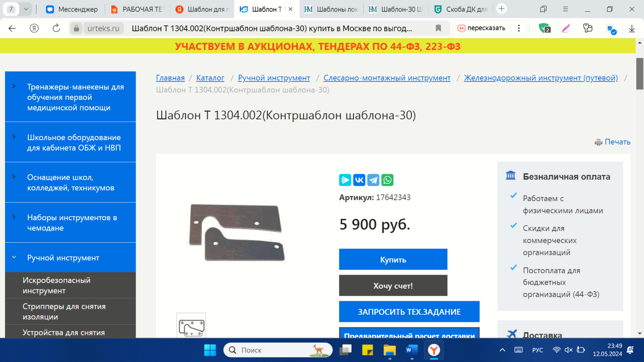This screenshot has width=644, height=362.
Task: Open Word from the Windows taskbar
Action: click(411, 350)
